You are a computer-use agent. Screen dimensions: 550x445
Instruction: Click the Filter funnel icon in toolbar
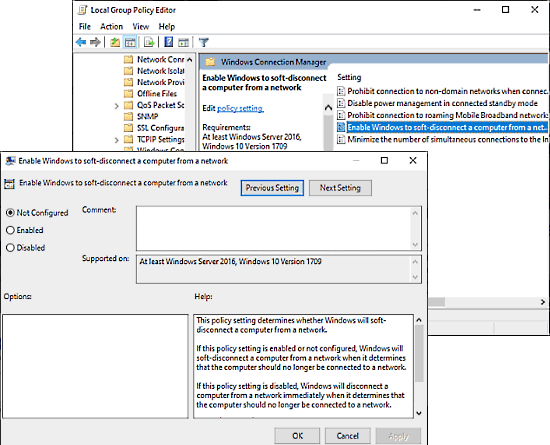click(x=204, y=42)
